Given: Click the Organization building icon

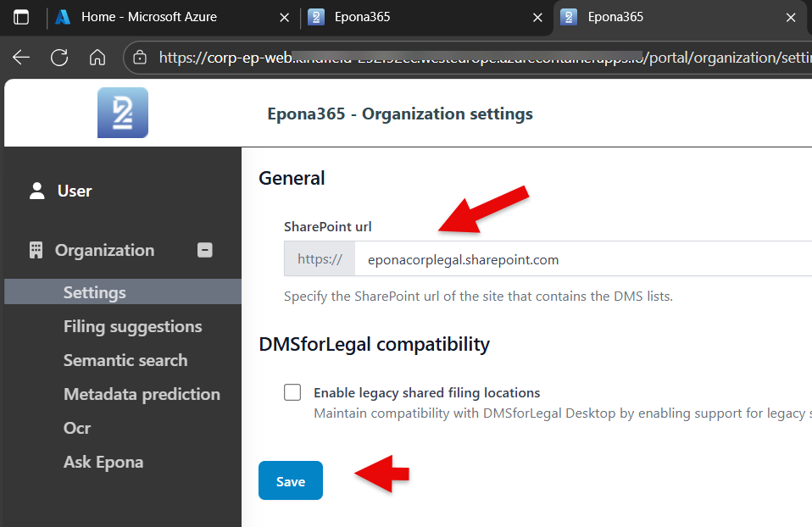Looking at the screenshot, I should (36, 250).
